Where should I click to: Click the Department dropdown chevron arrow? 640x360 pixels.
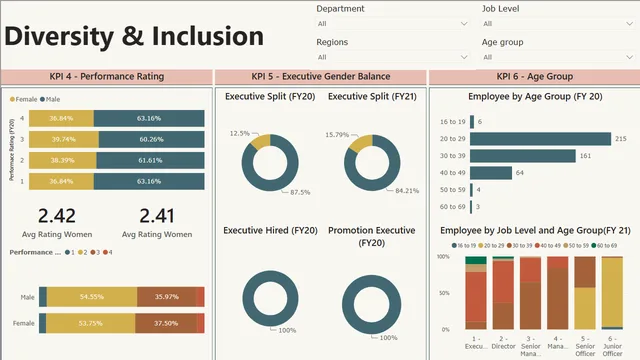[464, 24]
